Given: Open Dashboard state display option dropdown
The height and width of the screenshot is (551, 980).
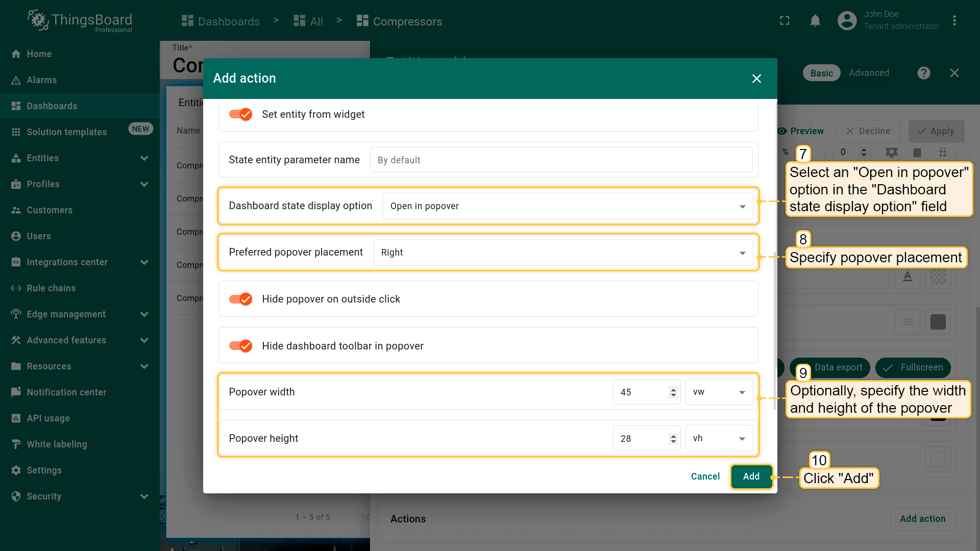Looking at the screenshot, I should [567, 206].
